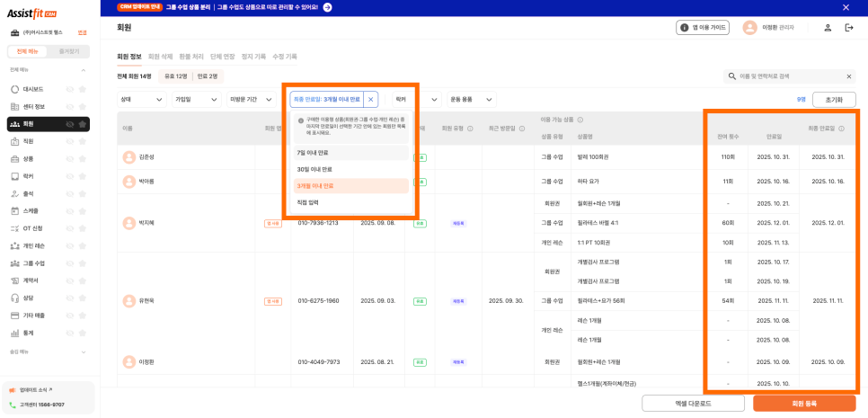Toggle eye icon for 통계 menu item
Image resolution: width=868 pixels, height=418 pixels.
click(x=69, y=333)
